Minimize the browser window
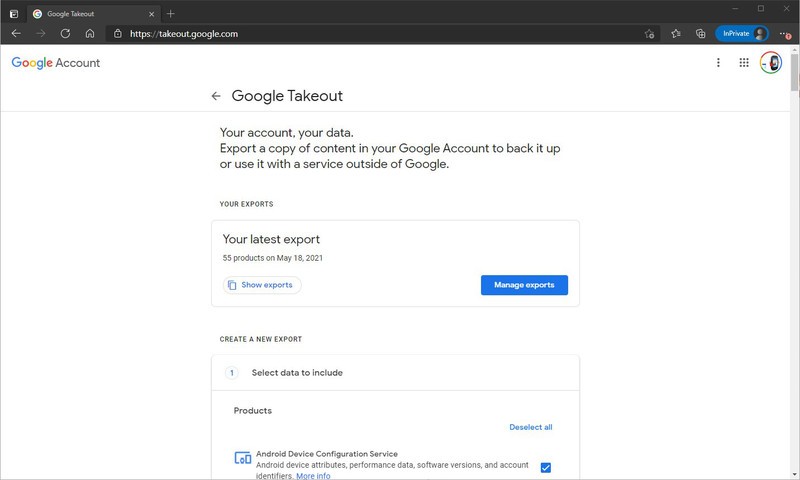The height and width of the screenshot is (480, 800). (735, 8)
